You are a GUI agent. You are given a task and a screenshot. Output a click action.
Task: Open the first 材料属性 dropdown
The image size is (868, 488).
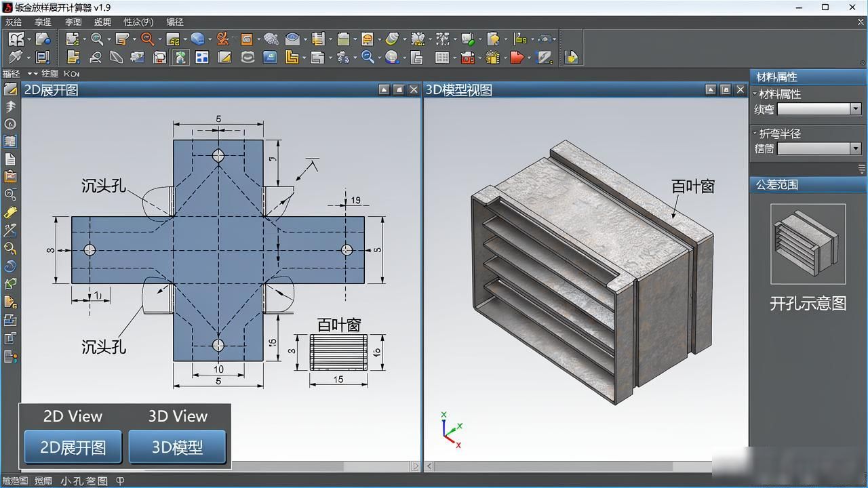click(819, 109)
